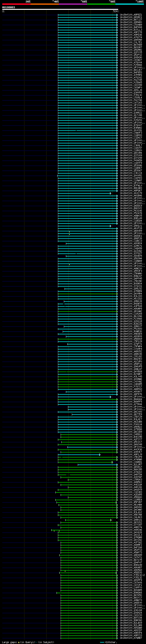Click UniRef100_Q94F47 label
Viewport: 146px width, 644px height.
[131, 562]
